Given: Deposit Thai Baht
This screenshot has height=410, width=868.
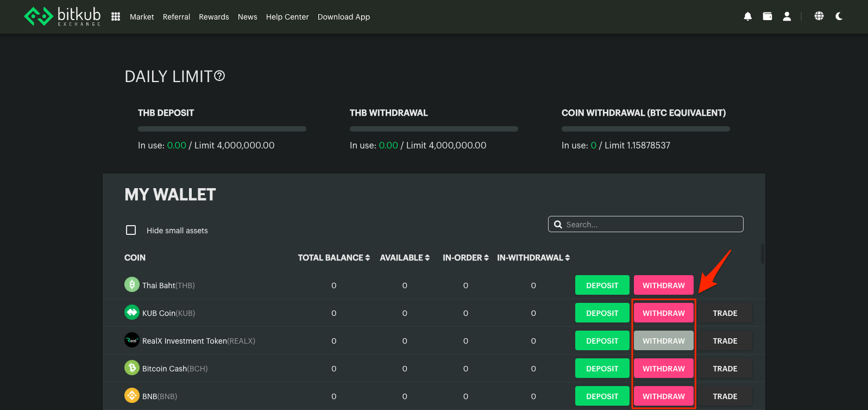Looking at the screenshot, I should pyautogui.click(x=602, y=285).
